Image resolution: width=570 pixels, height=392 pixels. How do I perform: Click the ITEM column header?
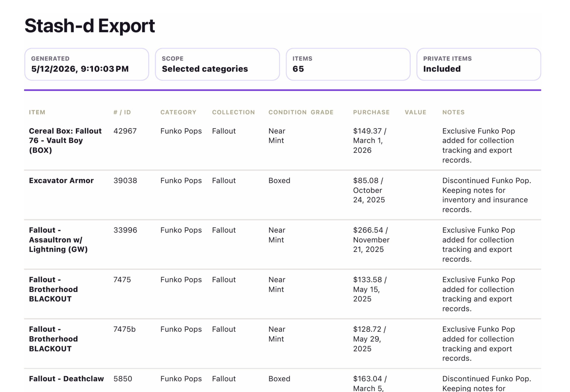click(x=37, y=112)
